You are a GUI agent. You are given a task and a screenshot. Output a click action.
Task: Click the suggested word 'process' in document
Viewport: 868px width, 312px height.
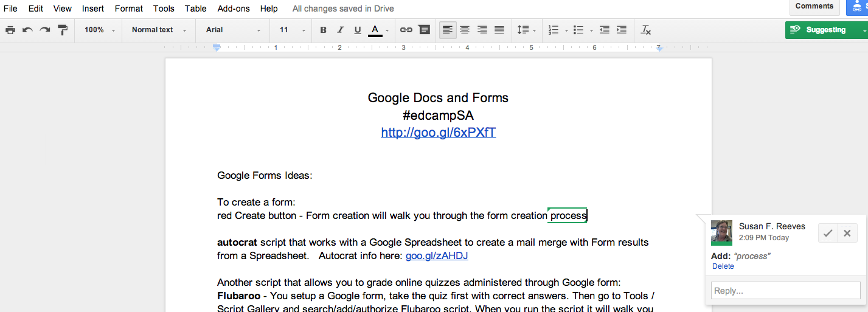[x=568, y=215]
